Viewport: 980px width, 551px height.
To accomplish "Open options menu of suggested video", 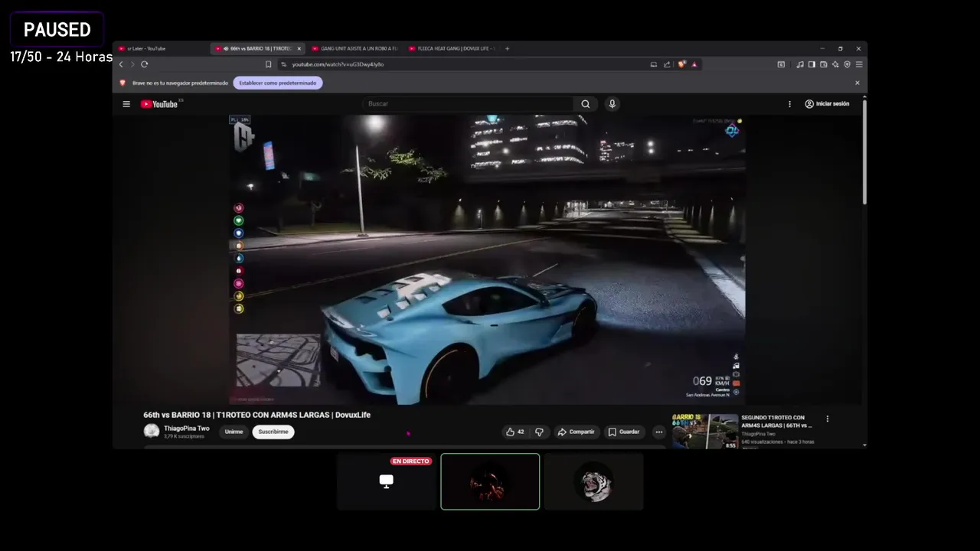I will click(827, 419).
